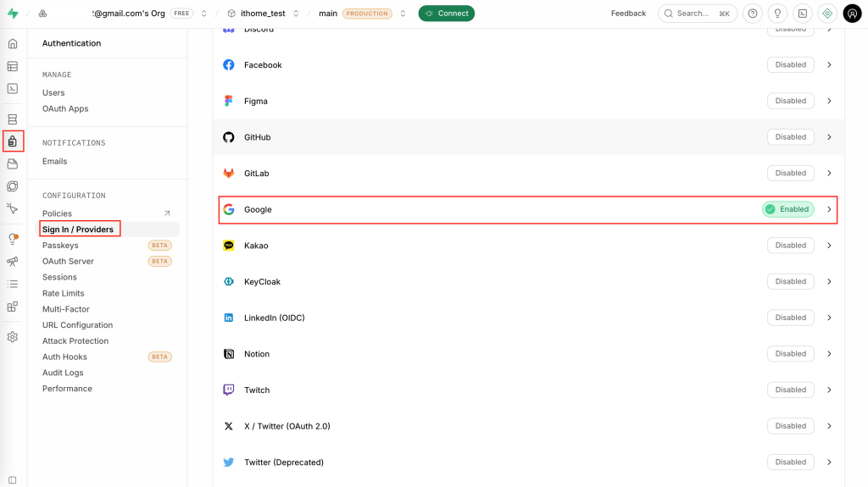868x487 pixels.
Task: Open the AI assistant diamond icon
Action: pos(827,14)
